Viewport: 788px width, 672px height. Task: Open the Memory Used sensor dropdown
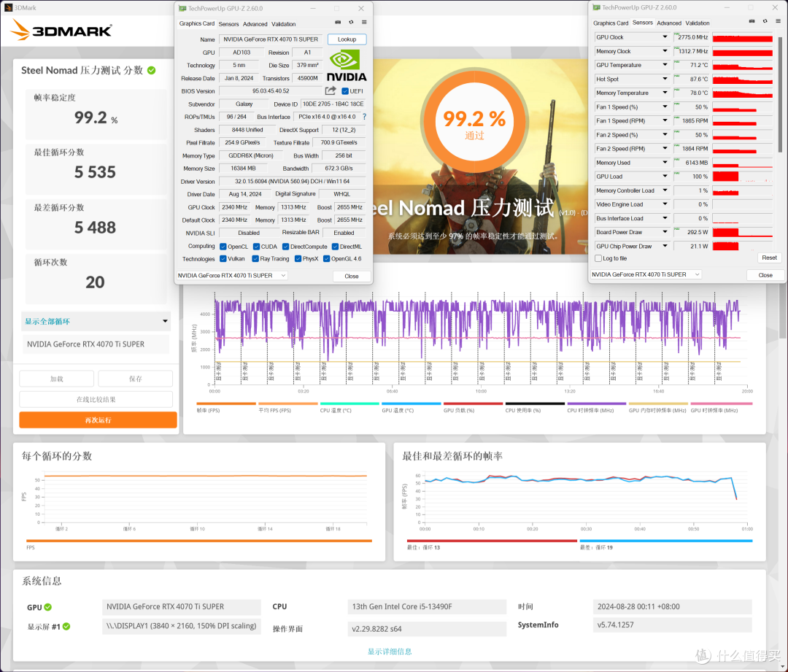pos(665,163)
